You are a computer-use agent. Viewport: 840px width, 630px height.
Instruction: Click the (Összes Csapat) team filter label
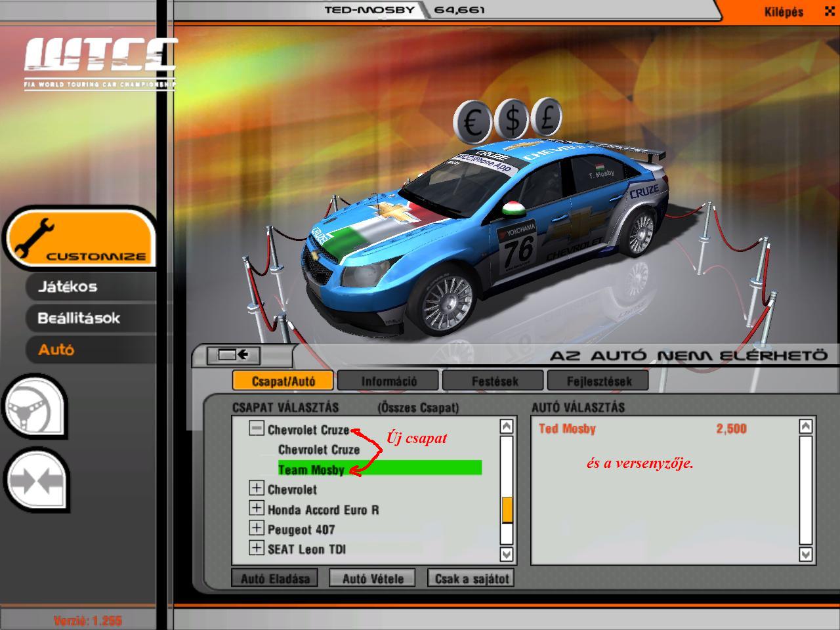click(418, 408)
